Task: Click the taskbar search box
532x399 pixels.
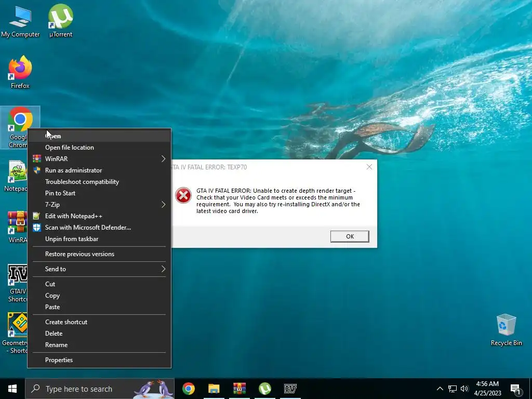Action: click(100, 389)
